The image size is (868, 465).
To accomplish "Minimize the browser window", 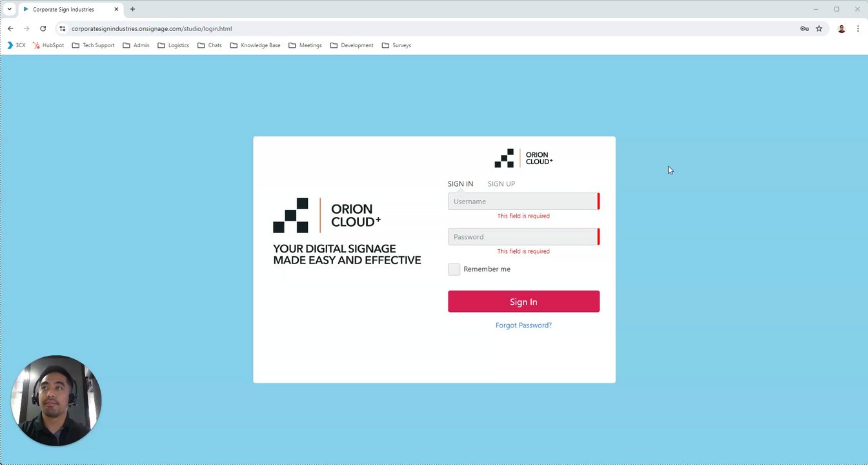I will (816, 9).
